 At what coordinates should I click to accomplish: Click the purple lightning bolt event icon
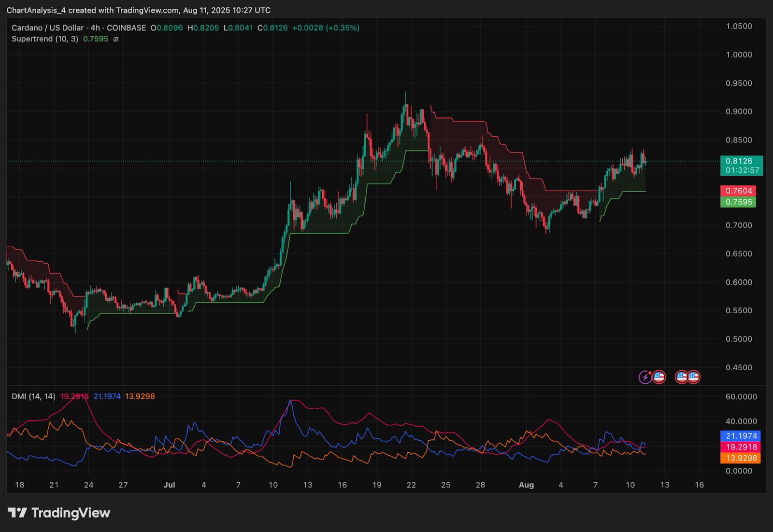pos(645,377)
